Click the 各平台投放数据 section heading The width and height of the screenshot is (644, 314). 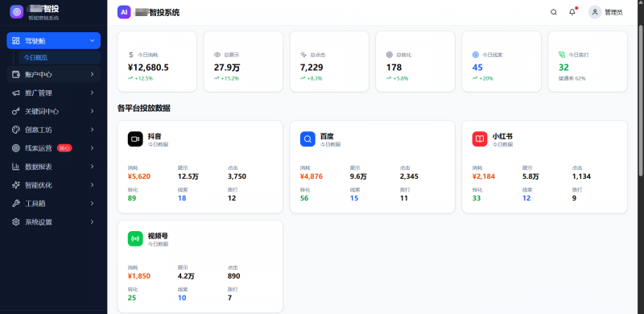point(144,109)
